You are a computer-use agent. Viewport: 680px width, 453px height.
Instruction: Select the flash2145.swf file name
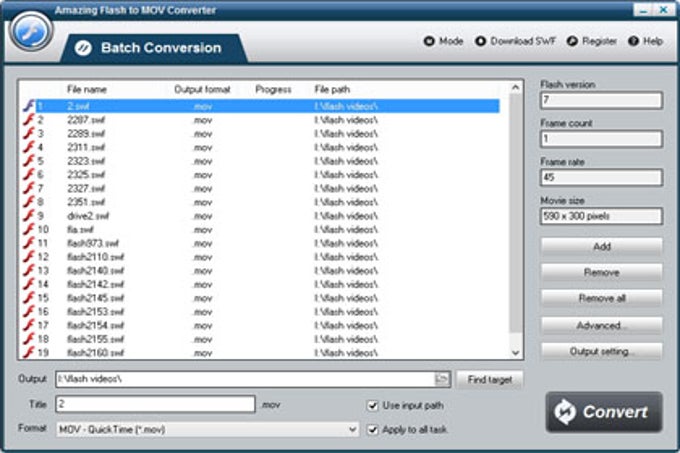[95, 298]
